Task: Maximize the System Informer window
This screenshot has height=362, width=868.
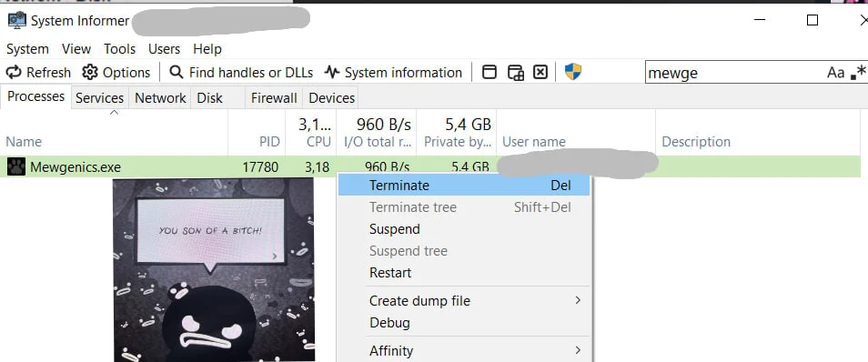Action: 812,20
